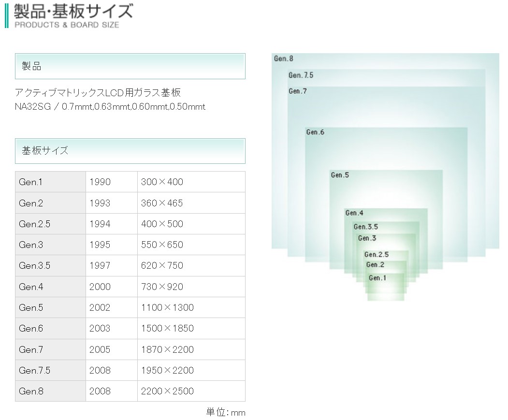Click the 基板サイズ section header
The width and height of the screenshot is (508, 420).
click(x=130, y=151)
